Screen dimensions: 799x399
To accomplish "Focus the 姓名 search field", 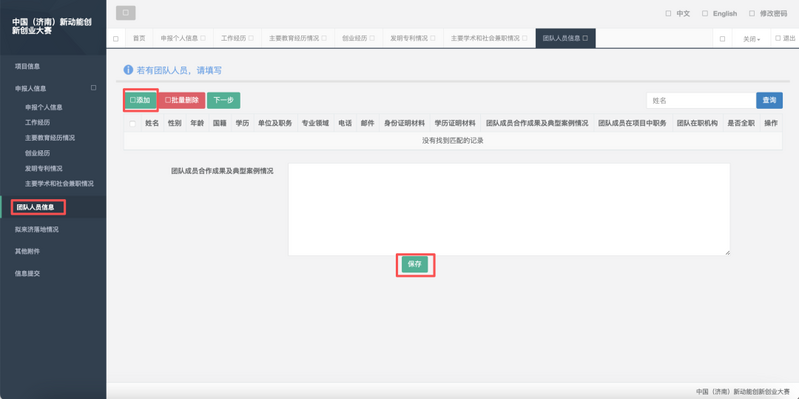I will 701,100.
